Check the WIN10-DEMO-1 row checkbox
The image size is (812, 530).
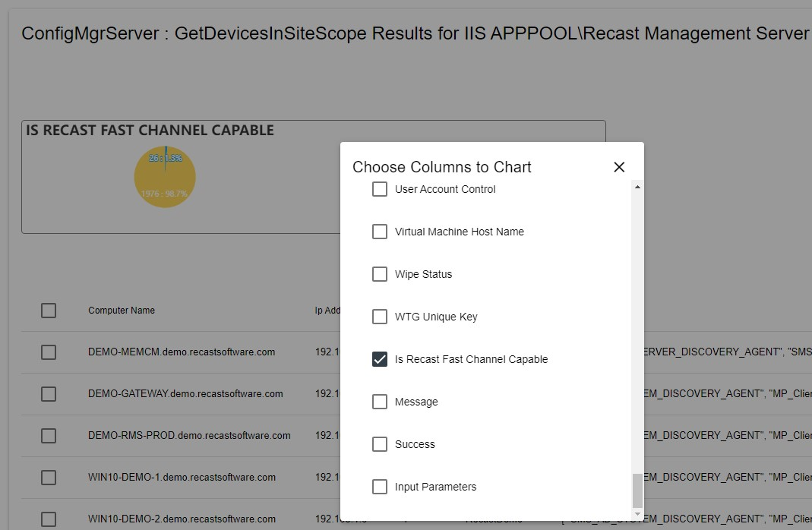coord(49,478)
